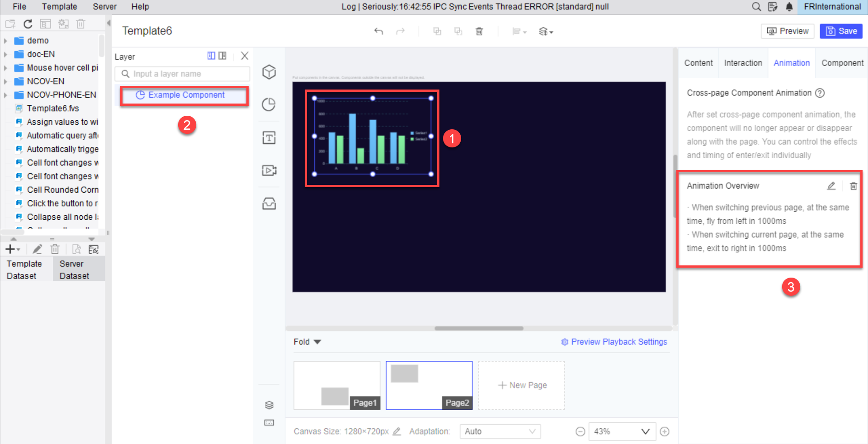The width and height of the screenshot is (868, 444).
Task: Click the search magnifier icon in menu bar
Action: point(756,7)
